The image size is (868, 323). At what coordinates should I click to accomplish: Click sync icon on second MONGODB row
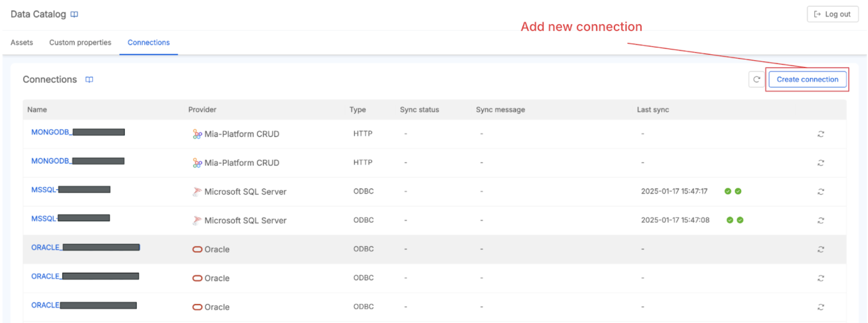(x=820, y=162)
